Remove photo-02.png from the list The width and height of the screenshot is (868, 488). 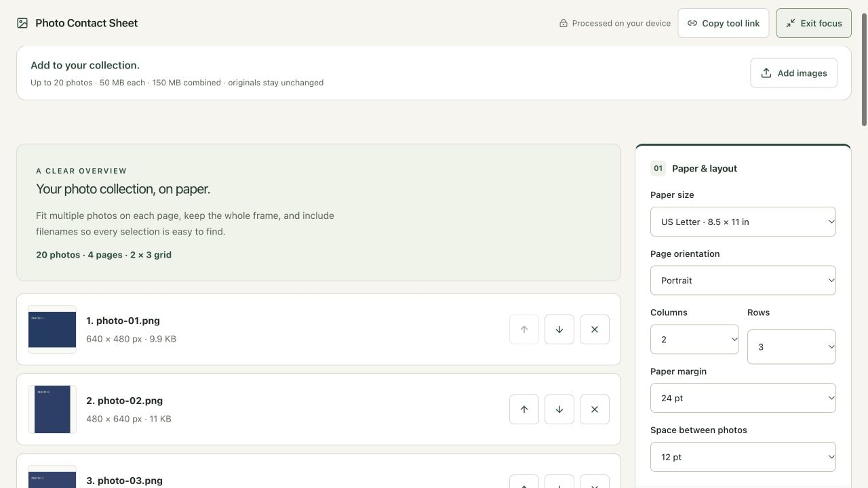tap(595, 409)
